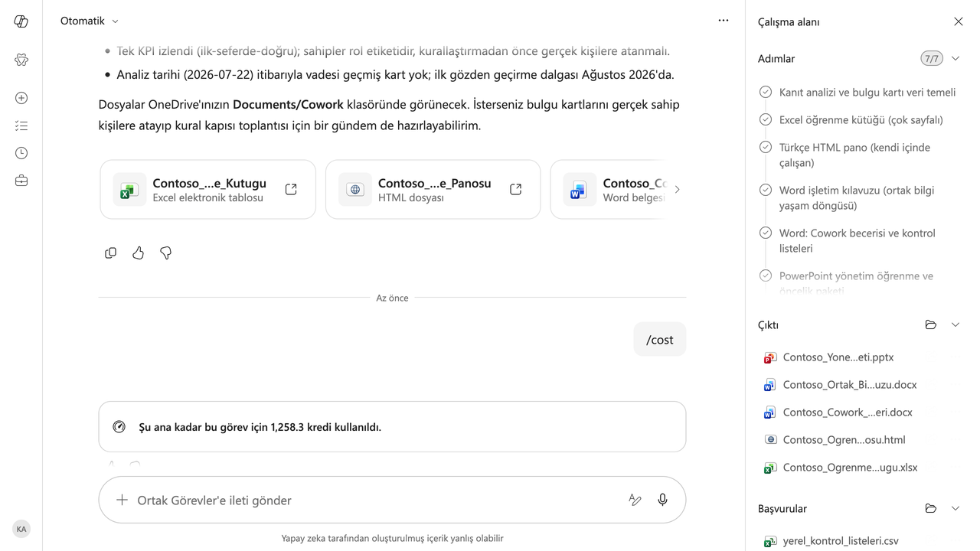
Task: Open Contoso_...e_Kutugu in new window icon
Action: pyautogui.click(x=291, y=189)
